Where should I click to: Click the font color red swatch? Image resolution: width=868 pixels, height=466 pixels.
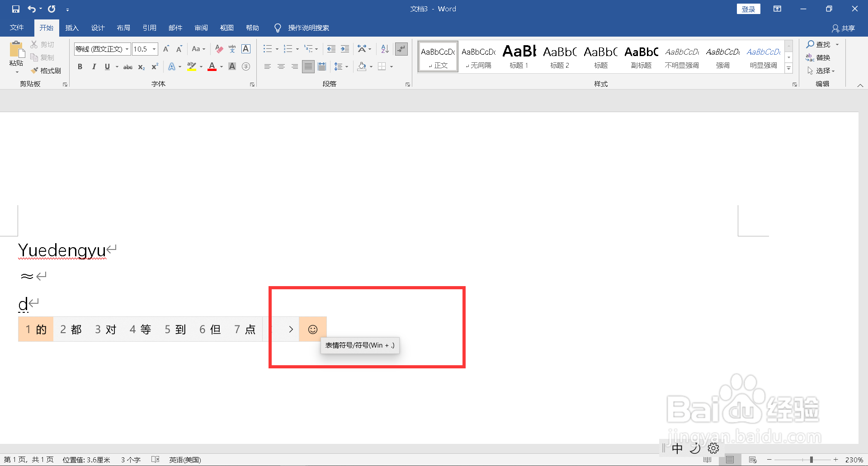click(212, 67)
